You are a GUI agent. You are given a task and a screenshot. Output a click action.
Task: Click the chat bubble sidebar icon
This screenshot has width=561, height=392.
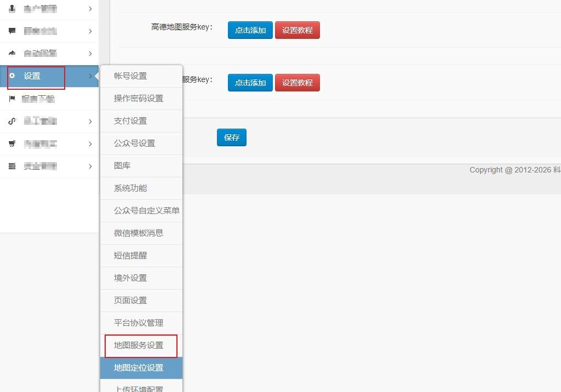coord(12,31)
